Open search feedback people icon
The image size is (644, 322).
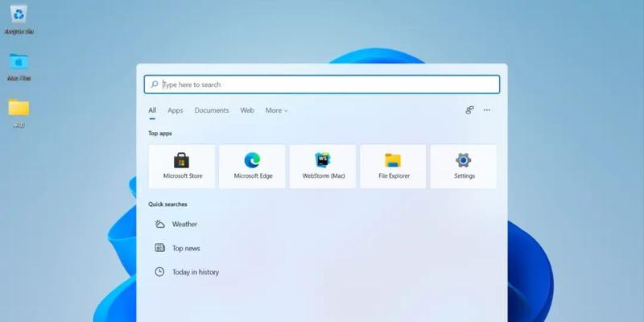469,110
